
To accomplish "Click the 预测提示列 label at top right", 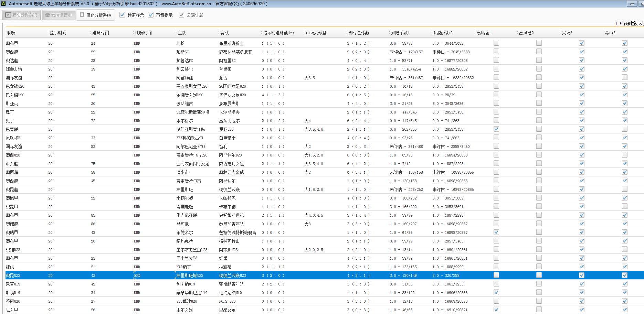I will pos(633,23).
